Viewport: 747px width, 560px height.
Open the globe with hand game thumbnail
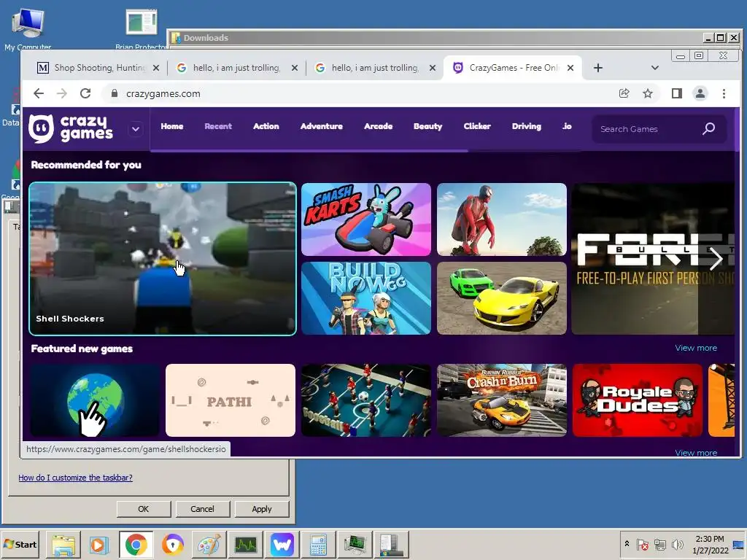(94, 400)
